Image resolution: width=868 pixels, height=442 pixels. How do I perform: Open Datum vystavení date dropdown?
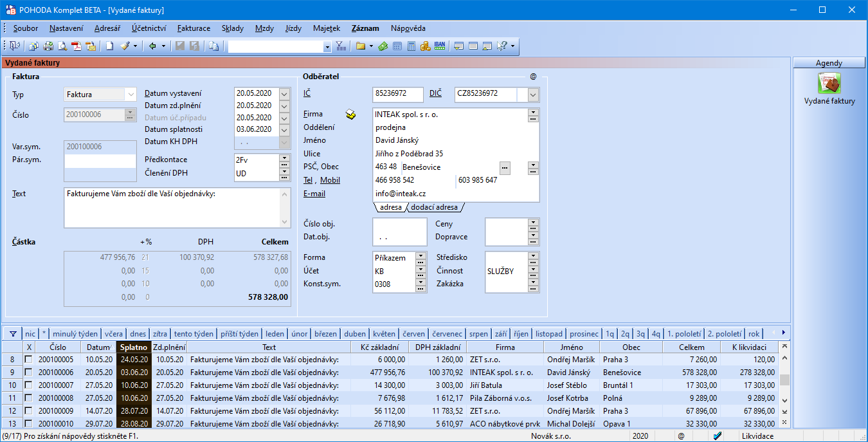(x=285, y=93)
